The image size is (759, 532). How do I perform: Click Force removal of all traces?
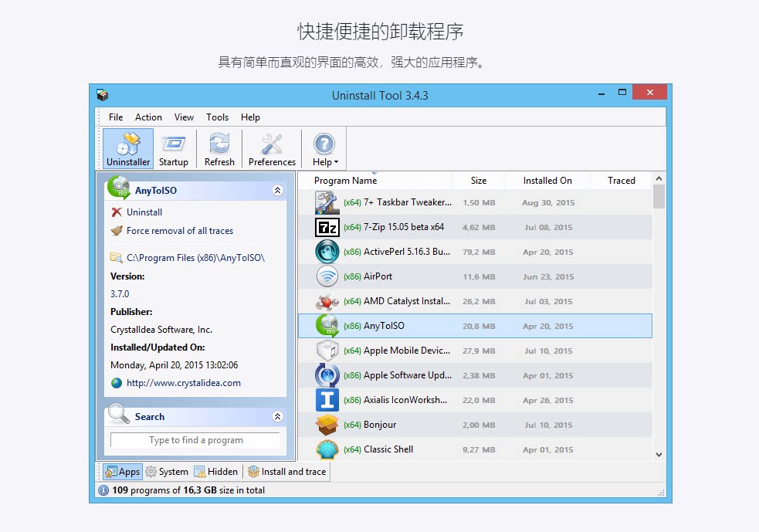point(180,231)
